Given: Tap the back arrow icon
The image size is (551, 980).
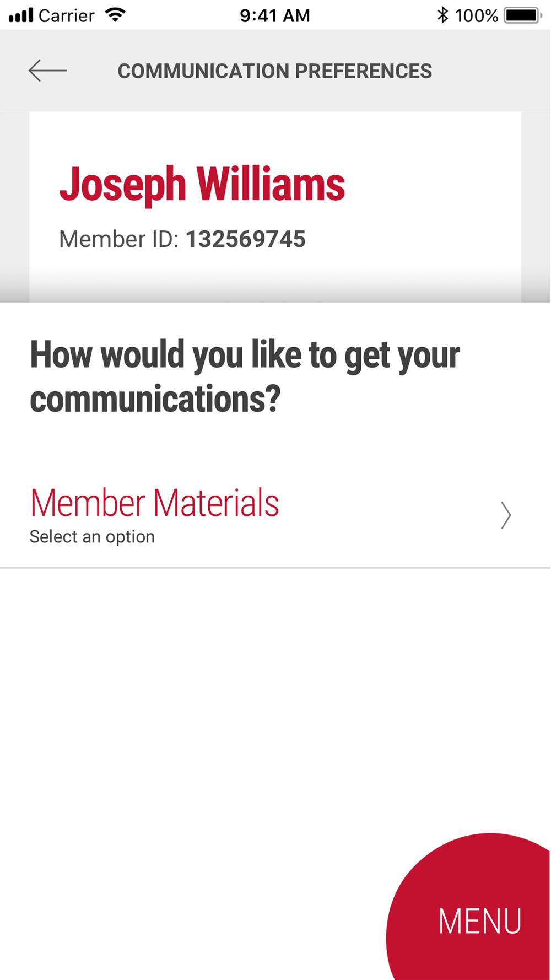Looking at the screenshot, I should coord(48,71).
